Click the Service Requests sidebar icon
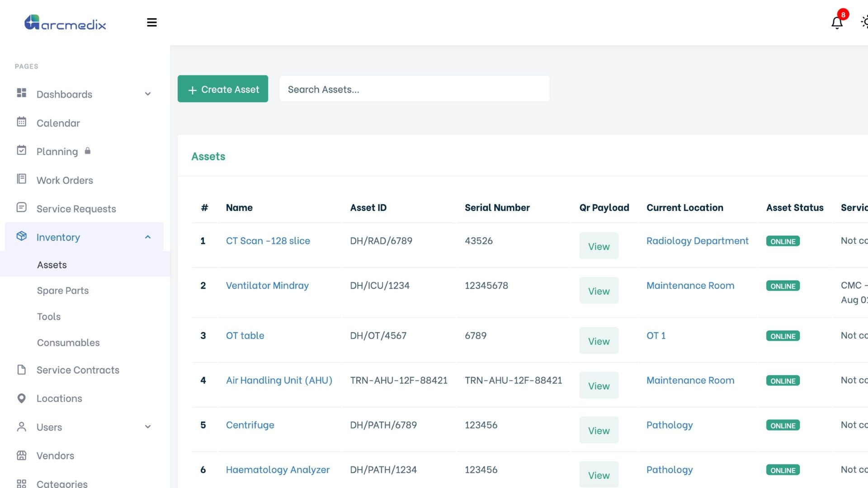This screenshot has width=868, height=488. (x=21, y=208)
